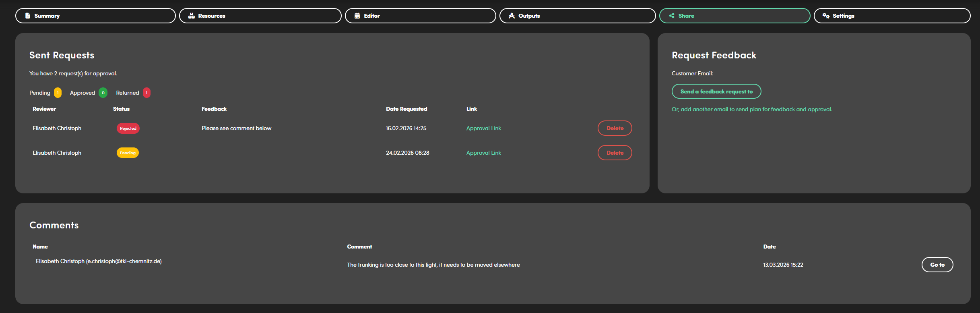The width and height of the screenshot is (980, 313).
Task: Delete the rejected request from 16.02.2026
Action: tap(615, 128)
